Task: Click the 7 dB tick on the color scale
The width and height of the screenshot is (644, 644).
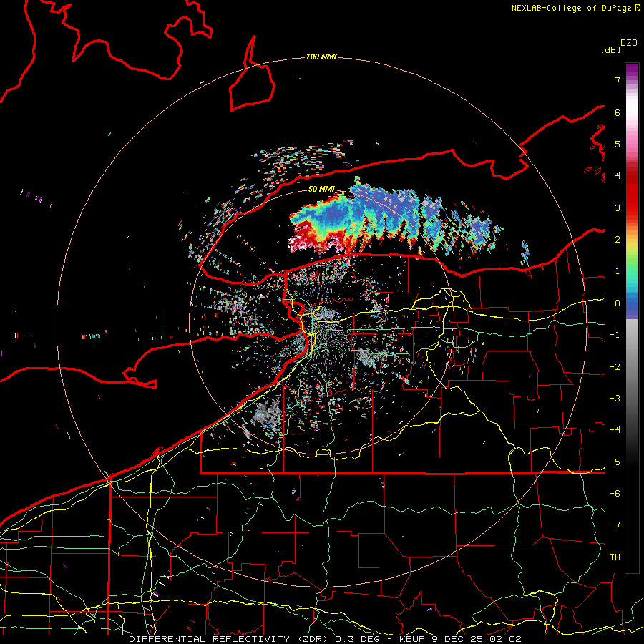Action: point(617,80)
